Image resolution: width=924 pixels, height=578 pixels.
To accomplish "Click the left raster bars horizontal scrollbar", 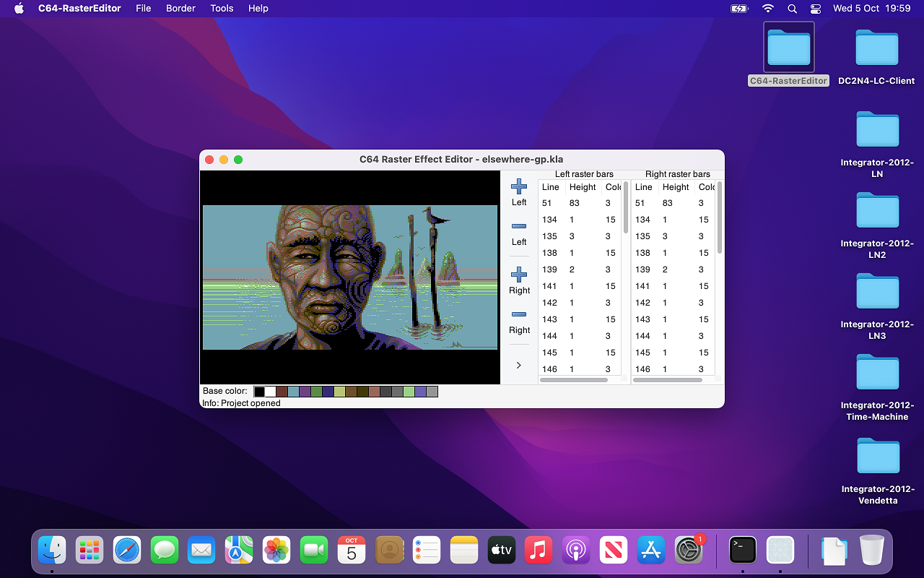I will pyautogui.click(x=574, y=379).
